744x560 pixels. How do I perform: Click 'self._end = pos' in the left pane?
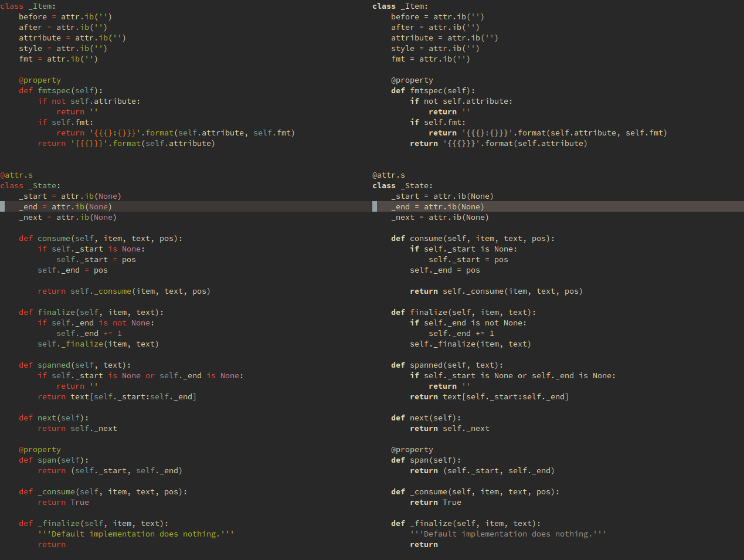72,270
